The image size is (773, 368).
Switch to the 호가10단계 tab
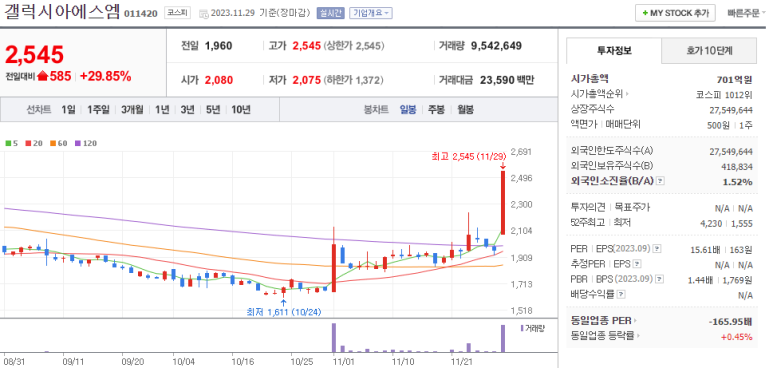[709, 50]
